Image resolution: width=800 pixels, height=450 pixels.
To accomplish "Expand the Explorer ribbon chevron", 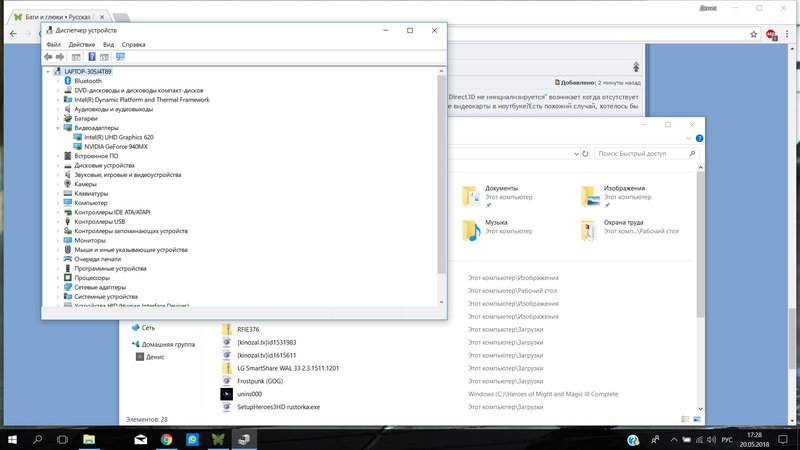I will point(689,138).
